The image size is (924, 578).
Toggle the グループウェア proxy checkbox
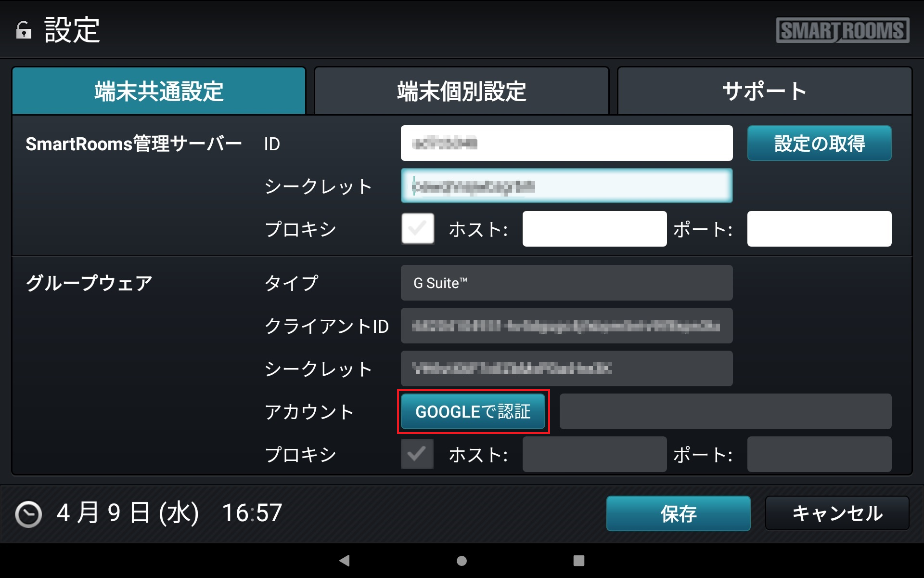pos(417,454)
